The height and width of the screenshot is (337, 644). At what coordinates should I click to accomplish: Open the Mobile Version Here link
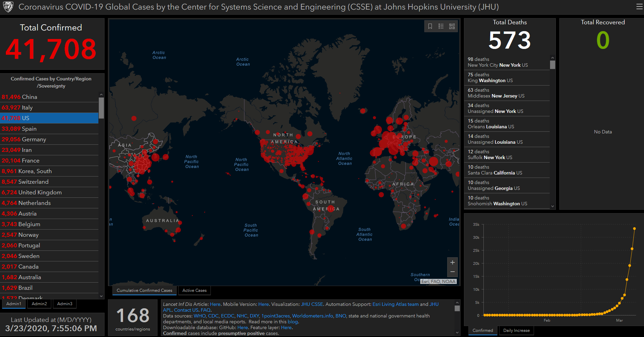tap(263, 304)
